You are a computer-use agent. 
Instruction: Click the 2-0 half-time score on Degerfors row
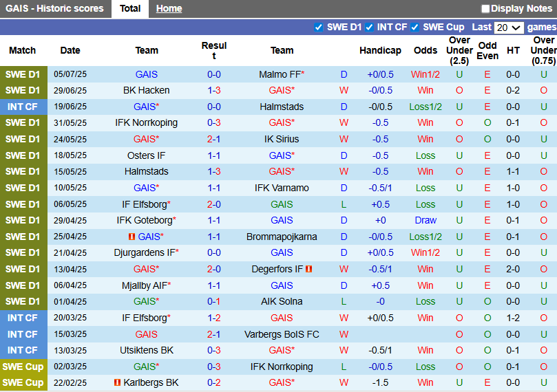tap(513, 270)
